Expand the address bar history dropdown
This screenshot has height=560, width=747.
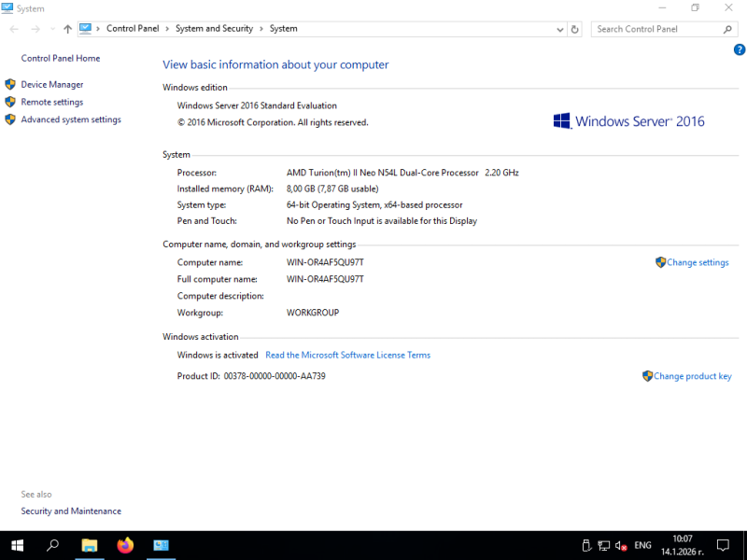pos(559,29)
